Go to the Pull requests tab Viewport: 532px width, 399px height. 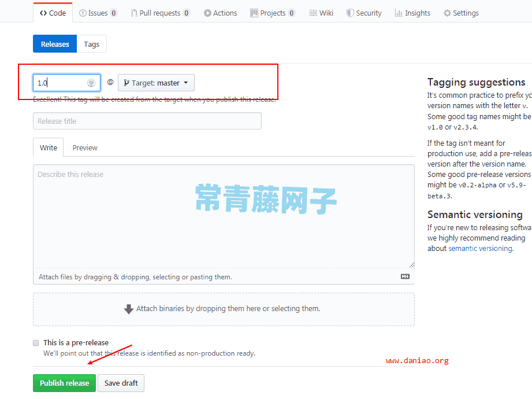(161, 13)
